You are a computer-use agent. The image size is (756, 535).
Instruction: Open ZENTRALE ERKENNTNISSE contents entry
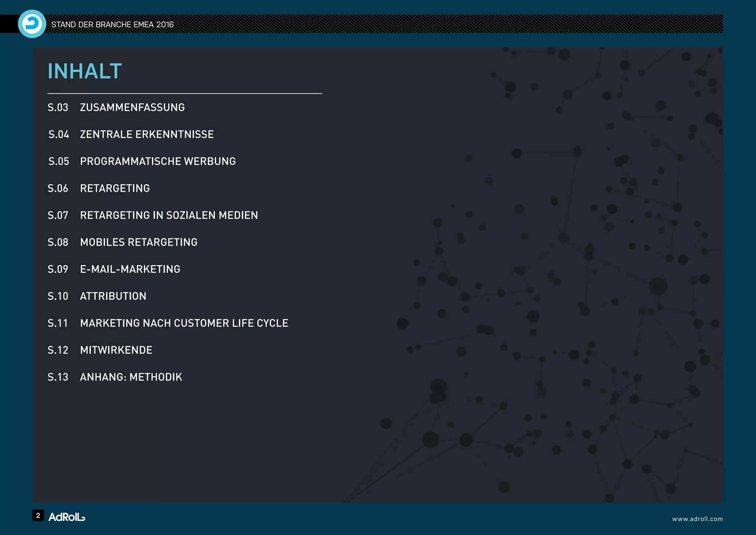(x=147, y=134)
